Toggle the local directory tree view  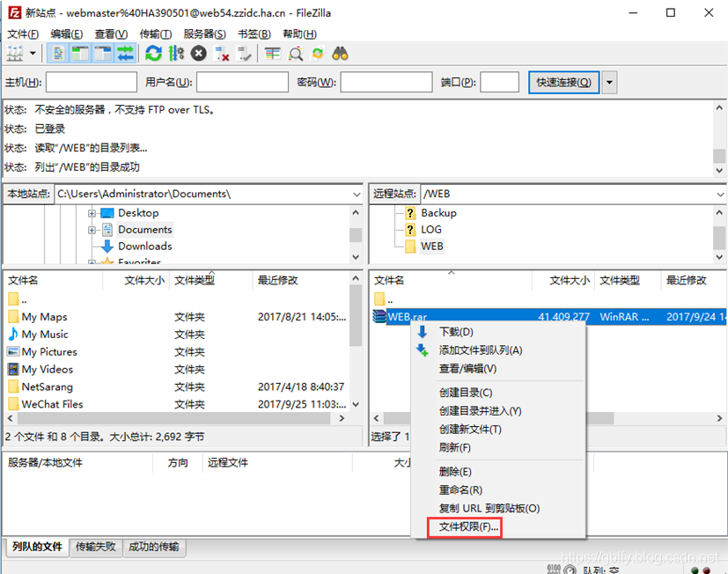click(79, 54)
